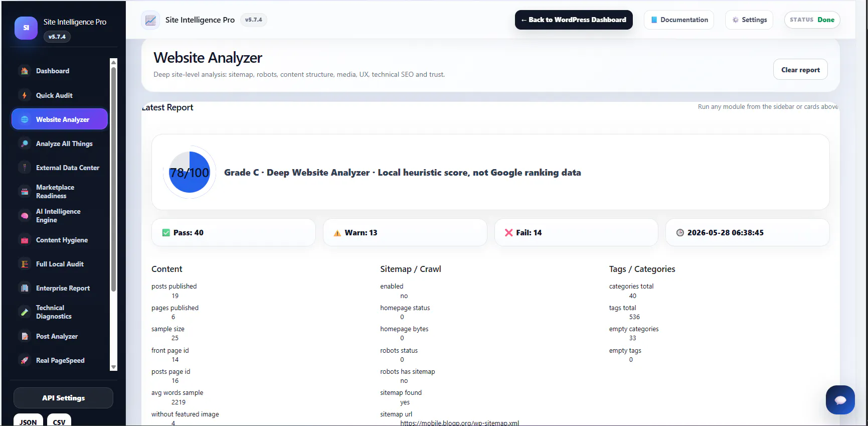Select the Website Analyzer globe icon
Viewport: 868px width, 426px height.
pyautogui.click(x=25, y=119)
